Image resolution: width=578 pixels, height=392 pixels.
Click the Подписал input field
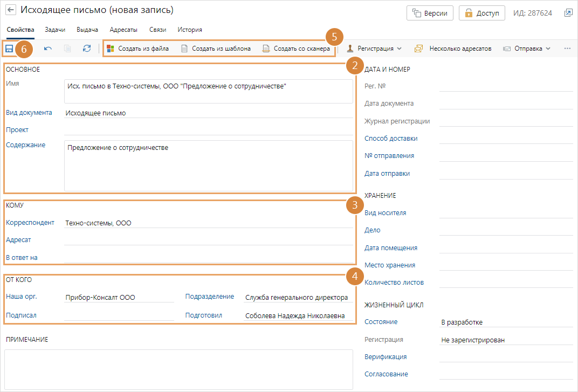tap(119, 315)
